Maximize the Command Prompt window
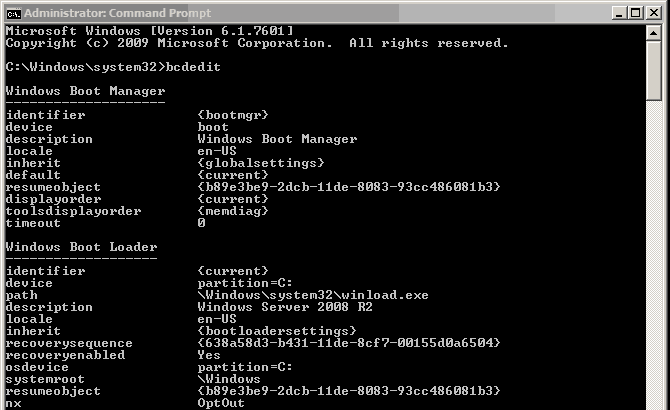This screenshot has width=670, height=410. point(636,13)
